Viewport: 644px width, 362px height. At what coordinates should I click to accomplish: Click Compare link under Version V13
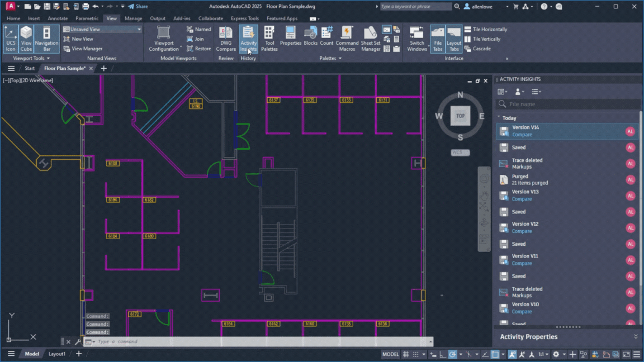click(x=522, y=199)
